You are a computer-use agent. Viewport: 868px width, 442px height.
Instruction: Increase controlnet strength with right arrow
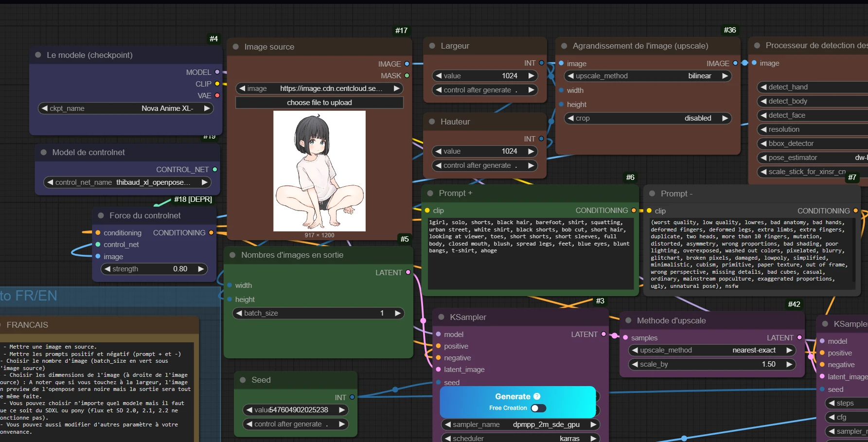click(201, 269)
